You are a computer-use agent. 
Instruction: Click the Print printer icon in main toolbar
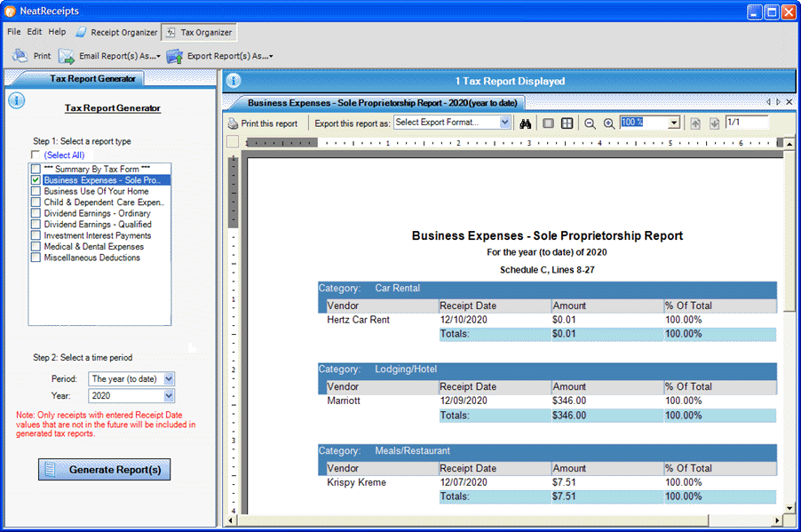pos(20,55)
